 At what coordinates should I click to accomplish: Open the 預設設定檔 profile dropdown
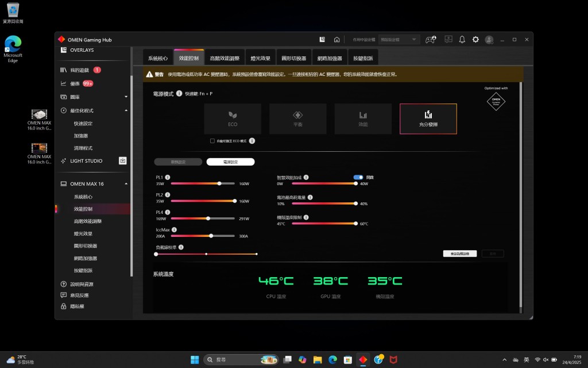coord(399,40)
